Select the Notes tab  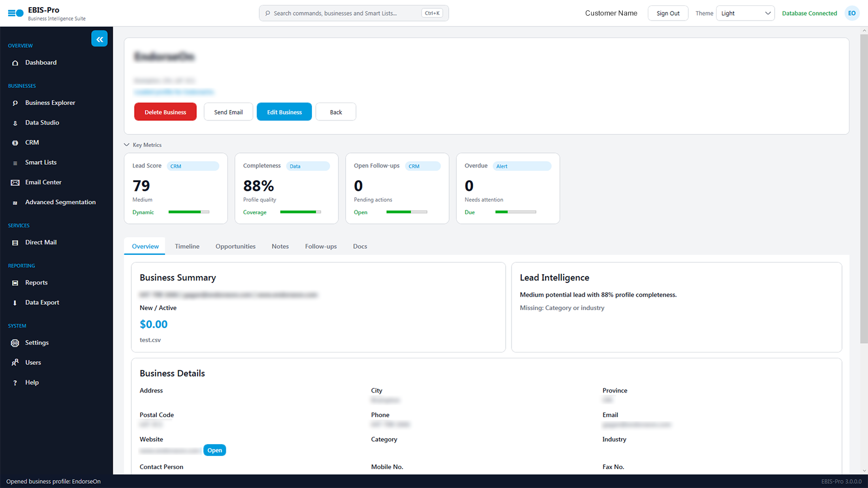click(x=280, y=246)
